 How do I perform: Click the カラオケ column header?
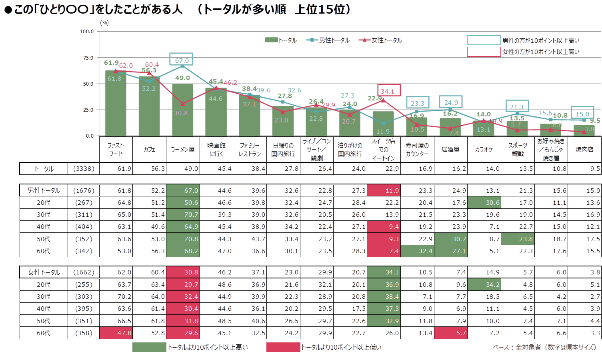tap(484, 149)
